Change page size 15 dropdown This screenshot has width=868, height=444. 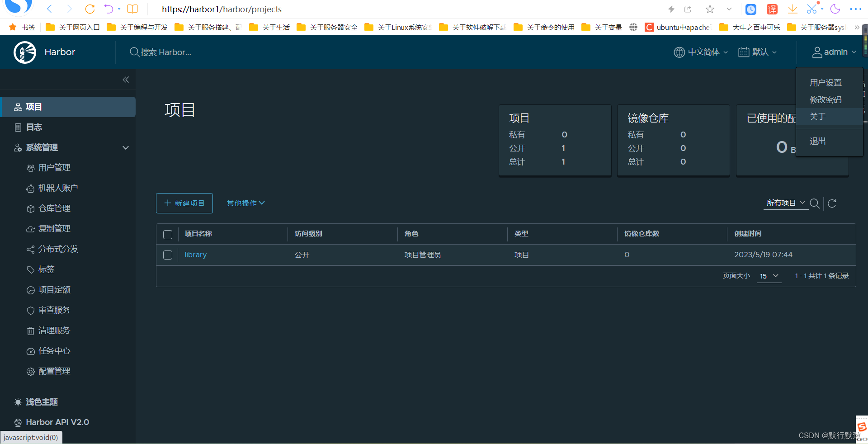tap(769, 276)
